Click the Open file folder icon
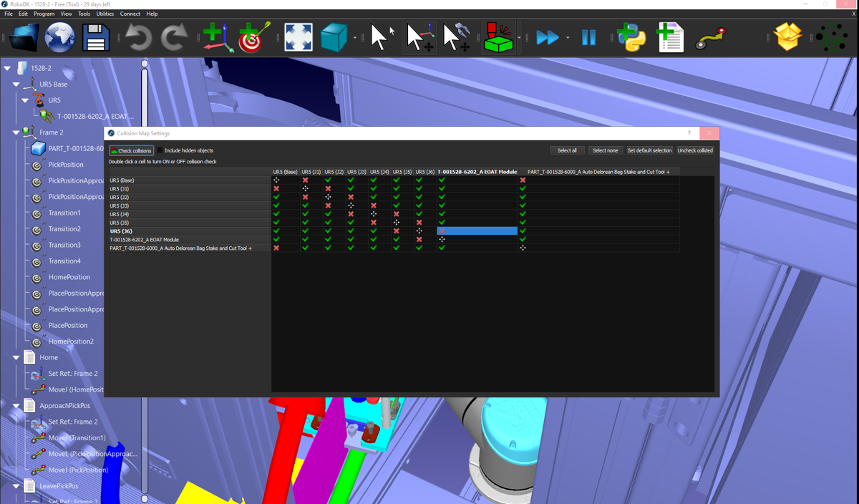Screen dimensions: 859x504 24,37
